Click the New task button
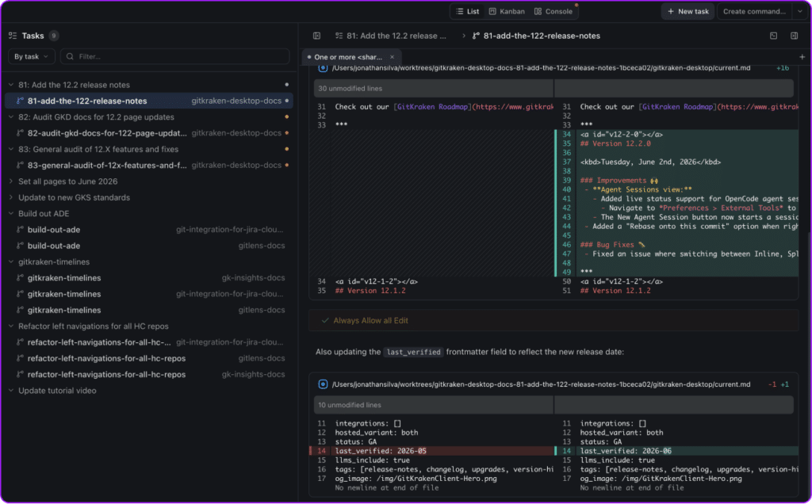The height and width of the screenshot is (504, 812). pyautogui.click(x=688, y=11)
